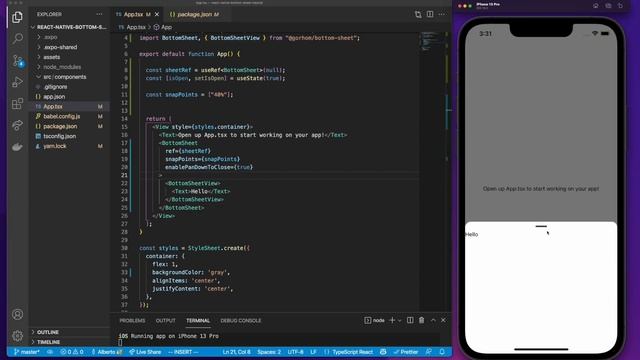Click the bottom sheet drag handle in simulator

[x=541, y=226]
